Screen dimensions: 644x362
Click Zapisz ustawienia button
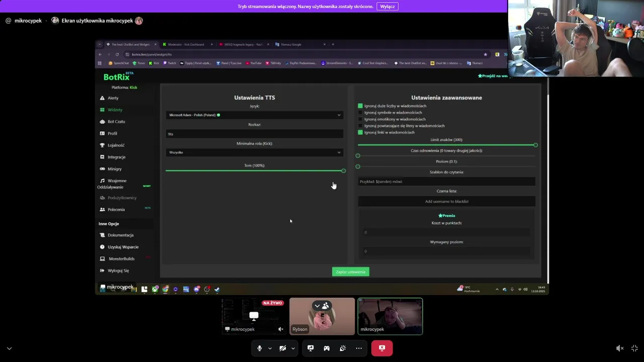(x=351, y=272)
